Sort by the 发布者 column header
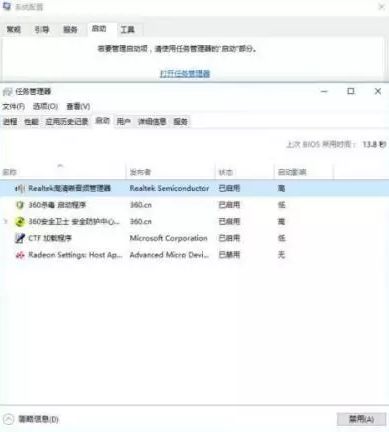 tap(171, 172)
